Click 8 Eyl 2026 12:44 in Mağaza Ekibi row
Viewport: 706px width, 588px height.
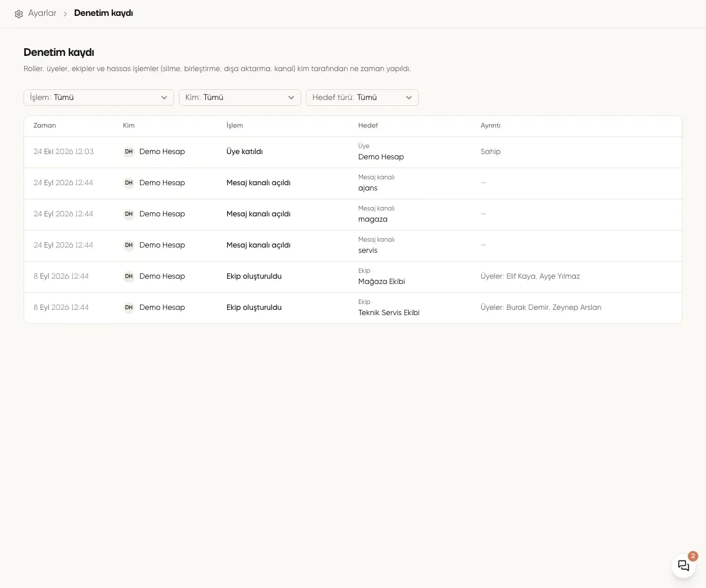point(61,276)
